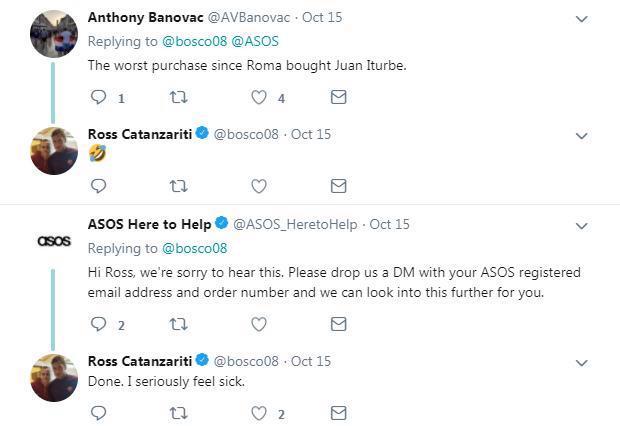Retweet the ASOS Here to Help tweet
Viewport: 620px width, 426px height.
pos(179,324)
